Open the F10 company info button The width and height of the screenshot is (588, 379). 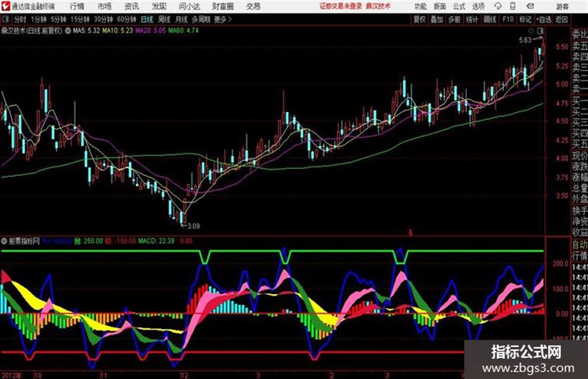tap(508, 19)
